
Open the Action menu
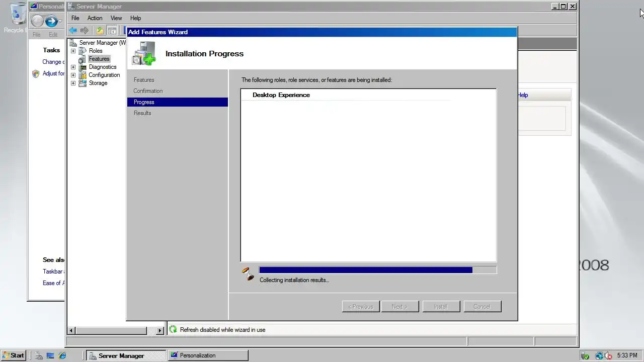[95, 18]
